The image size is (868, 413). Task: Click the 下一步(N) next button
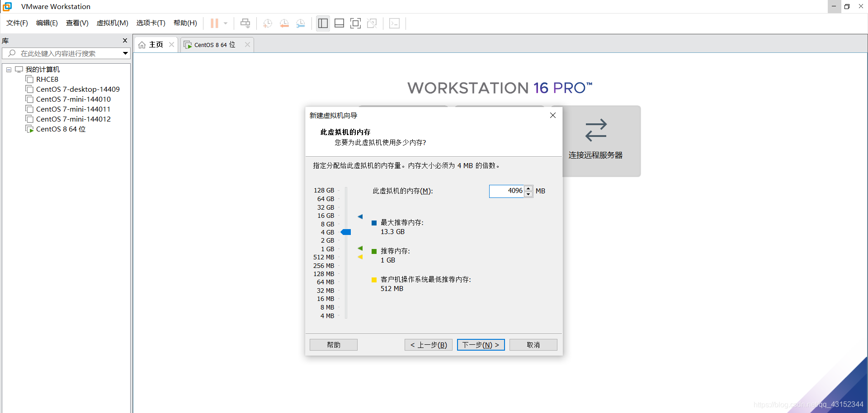click(x=481, y=345)
